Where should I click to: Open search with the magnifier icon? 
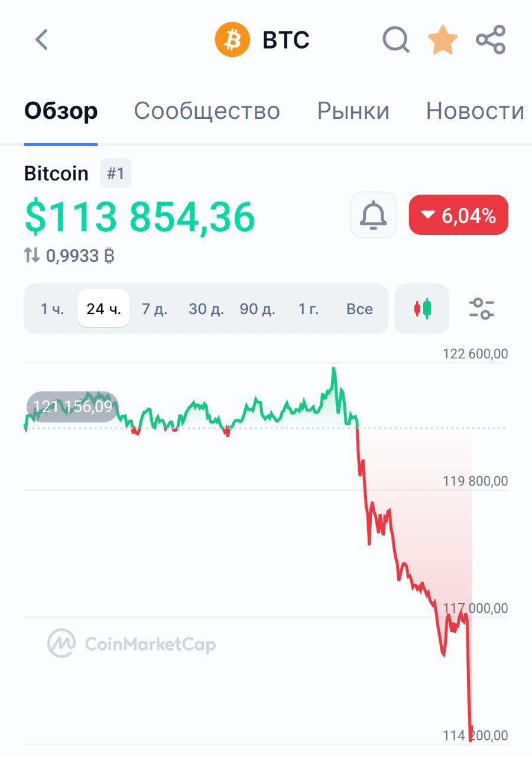[x=395, y=40]
